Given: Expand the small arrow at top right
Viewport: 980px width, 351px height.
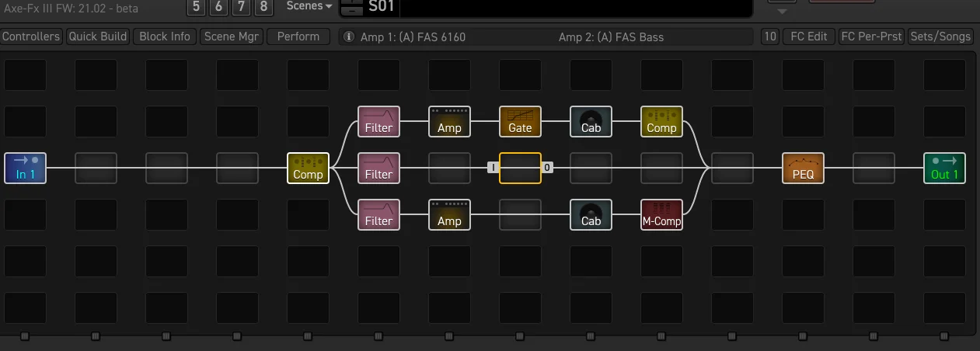Looking at the screenshot, I should click(783, 10).
